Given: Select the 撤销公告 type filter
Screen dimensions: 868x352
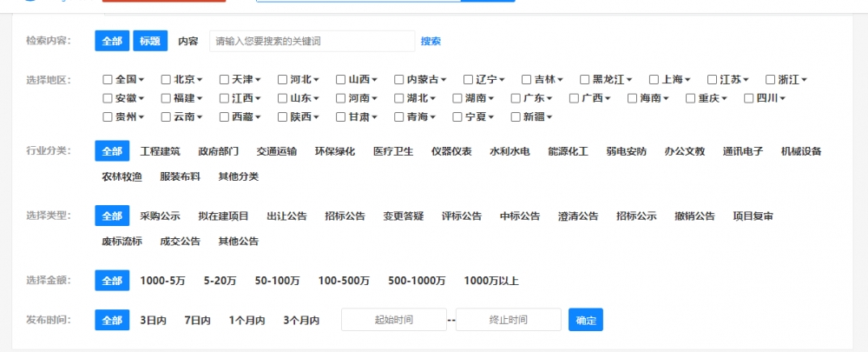Looking at the screenshot, I should click(694, 216).
